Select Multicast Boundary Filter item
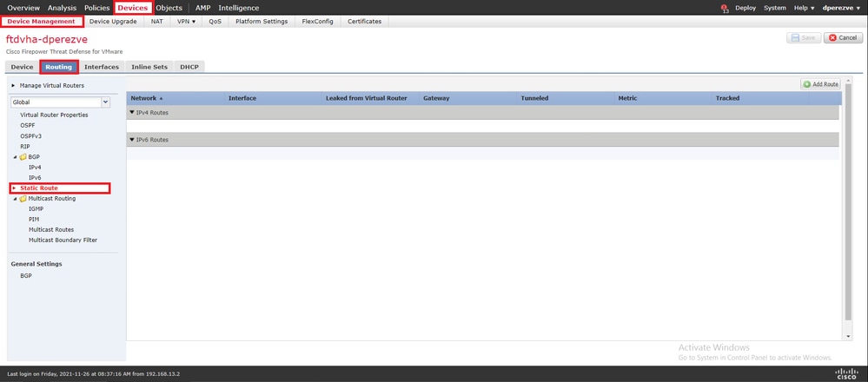This screenshot has height=382, width=868. 63,240
